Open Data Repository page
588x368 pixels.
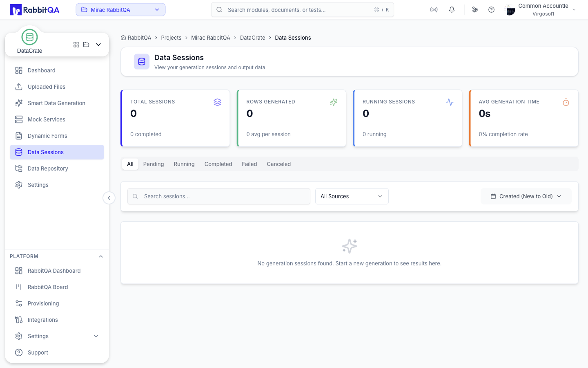coord(57,168)
